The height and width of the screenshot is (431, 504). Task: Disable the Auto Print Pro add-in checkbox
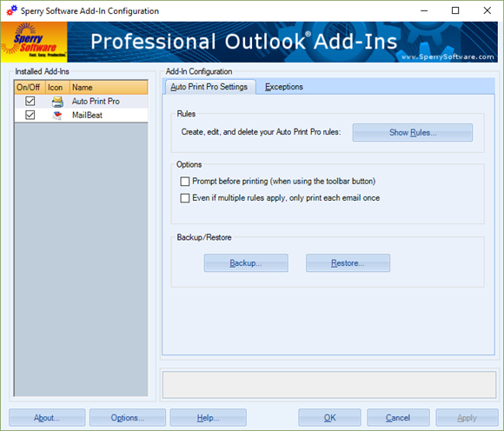click(x=30, y=102)
